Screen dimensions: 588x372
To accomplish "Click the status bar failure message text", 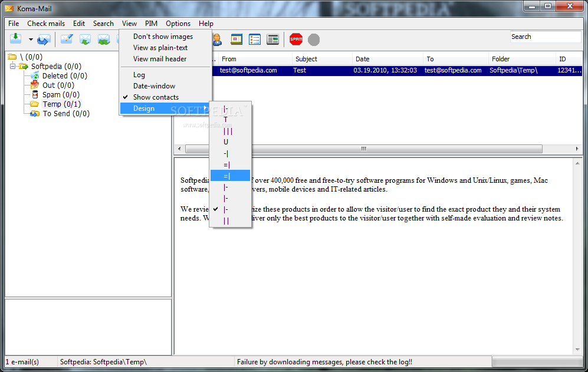I will click(324, 362).
